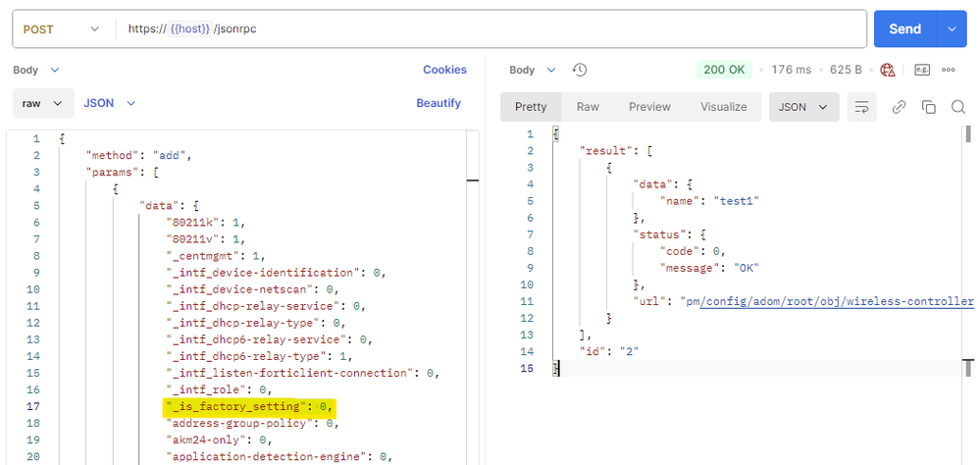980x465 pixels.
Task: Select the Preview response tab
Action: (649, 107)
